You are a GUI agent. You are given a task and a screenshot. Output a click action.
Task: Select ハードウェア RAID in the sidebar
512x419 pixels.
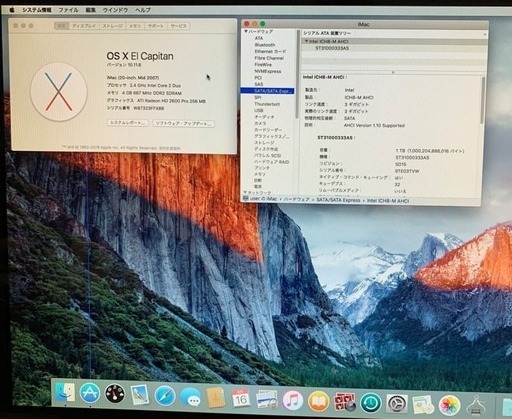pyautogui.click(x=272, y=162)
